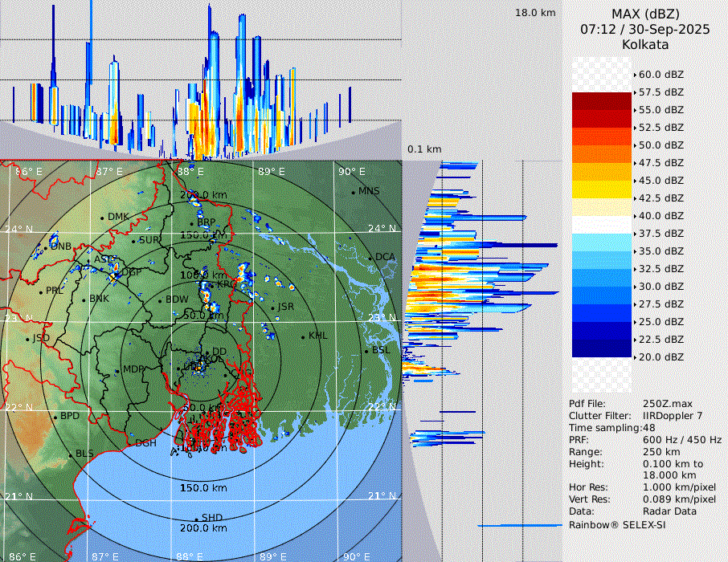The image size is (728, 562).
Task: Click the BPD station marker
Action: [55, 417]
